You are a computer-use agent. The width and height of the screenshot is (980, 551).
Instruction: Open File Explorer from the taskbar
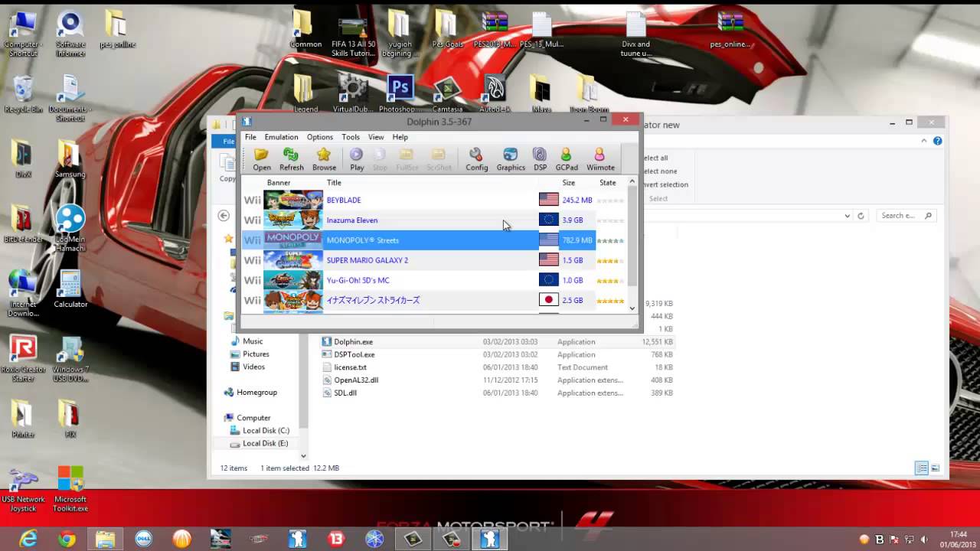105,539
